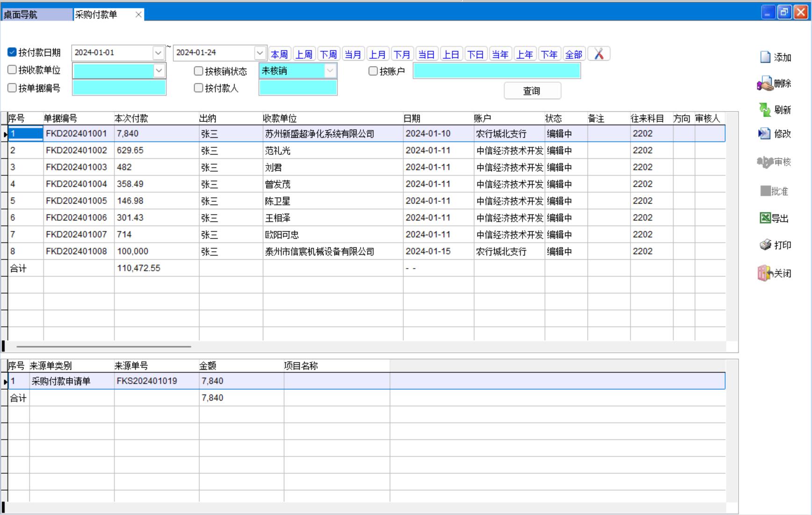Click the 打印 (Print) icon
This screenshot has height=515, width=812.
[765, 245]
